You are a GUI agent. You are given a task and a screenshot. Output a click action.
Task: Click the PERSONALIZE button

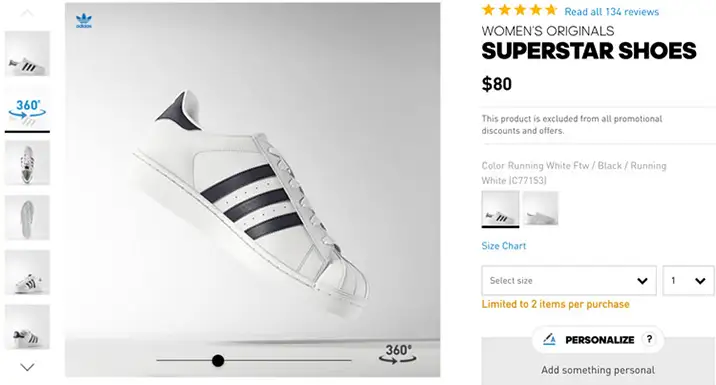[x=598, y=339]
